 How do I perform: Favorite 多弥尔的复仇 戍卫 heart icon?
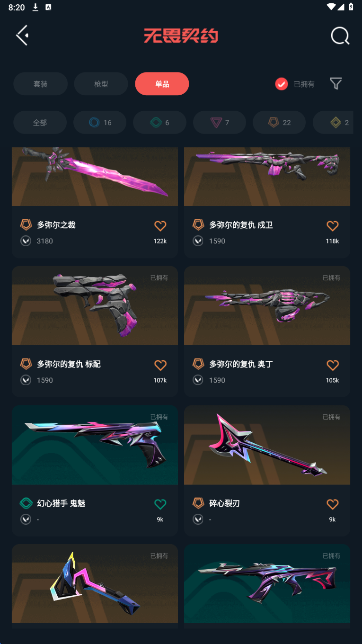pyautogui.click(x=333, y=226)
